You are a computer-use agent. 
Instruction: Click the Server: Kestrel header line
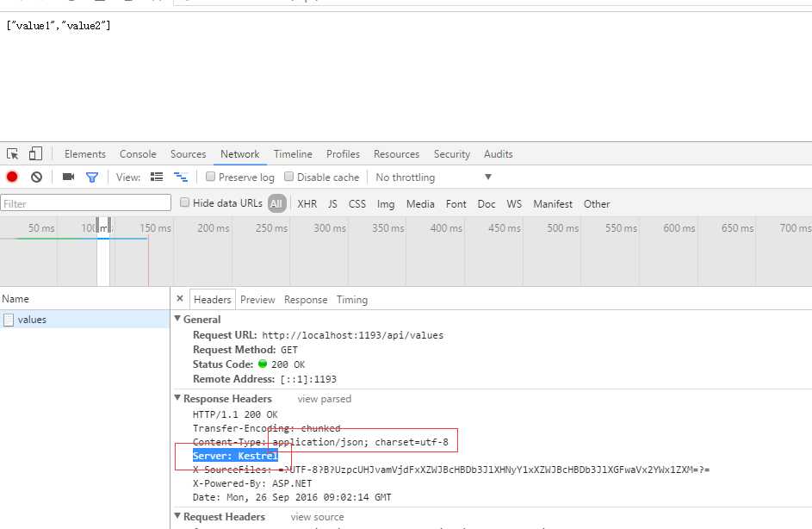[x=235, y=456]
